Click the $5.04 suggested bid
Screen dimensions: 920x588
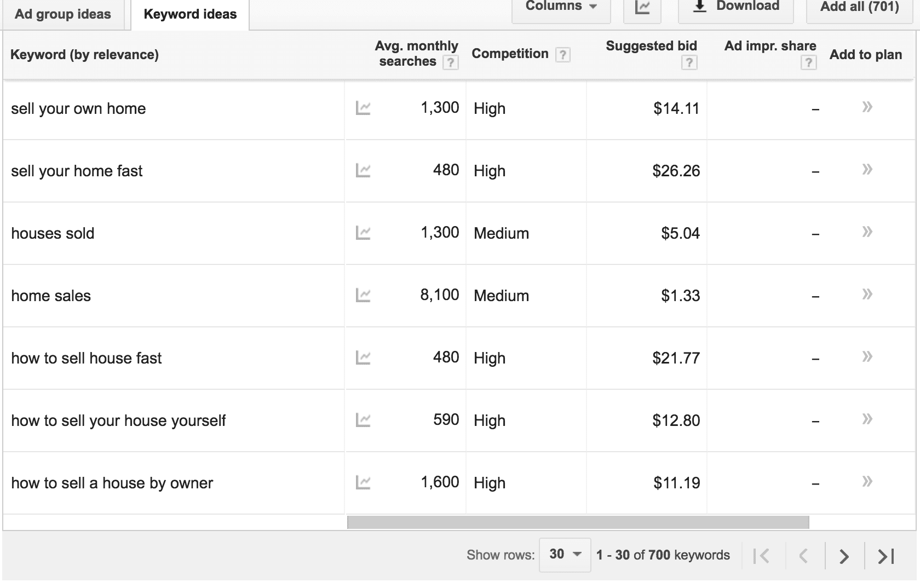click(681, 233)
